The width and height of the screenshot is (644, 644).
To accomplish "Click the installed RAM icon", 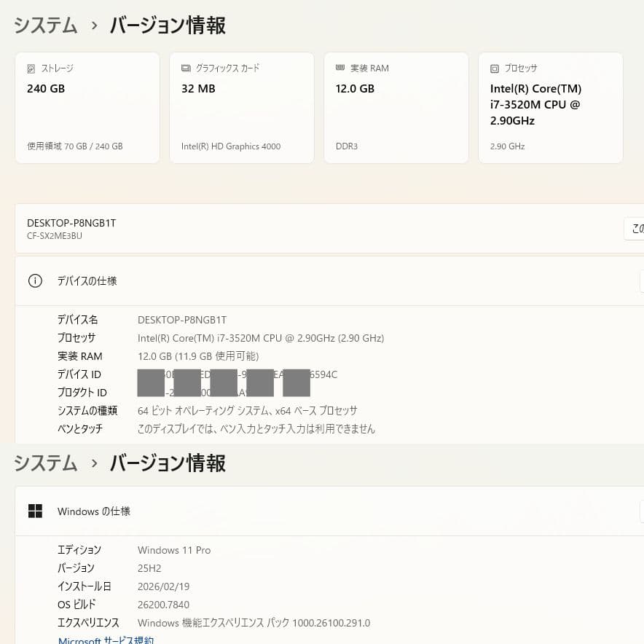I will pyautogui.click(x=340, y=68).
